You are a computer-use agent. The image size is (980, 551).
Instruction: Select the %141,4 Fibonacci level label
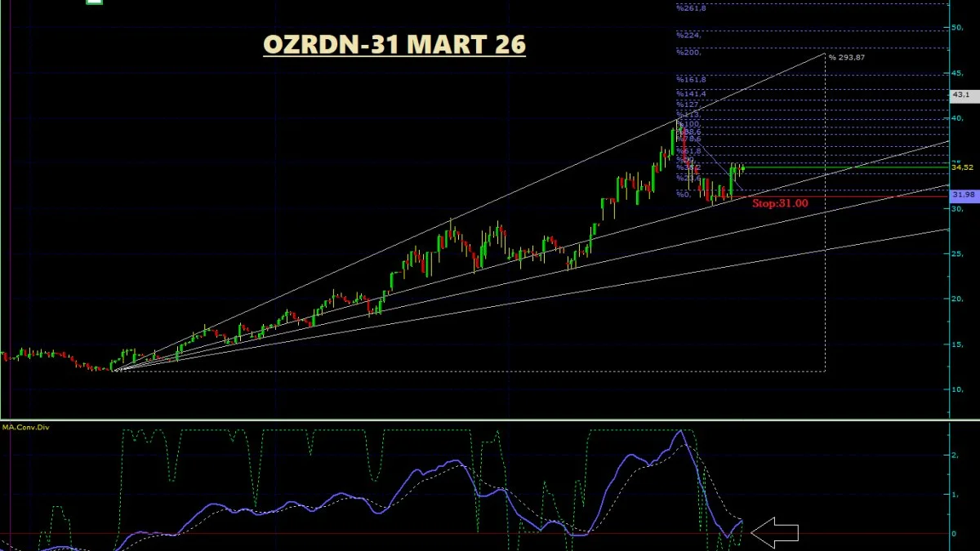[x=690, y=94]
